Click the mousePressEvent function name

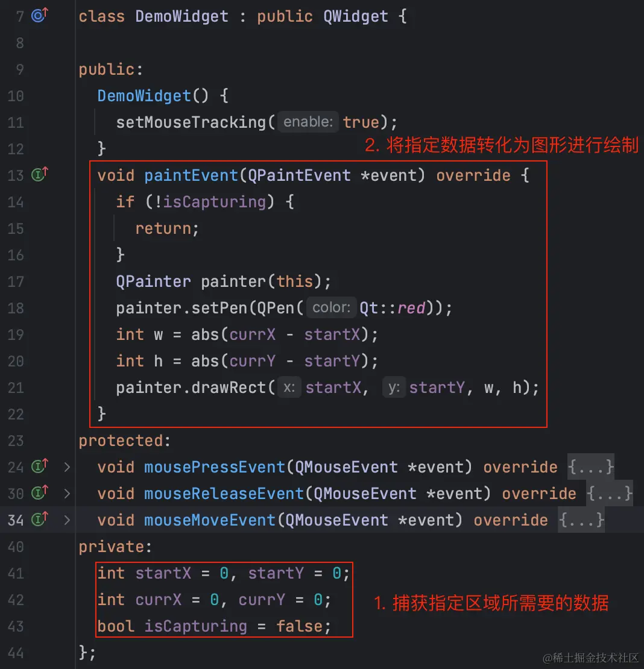click(215, 467)
